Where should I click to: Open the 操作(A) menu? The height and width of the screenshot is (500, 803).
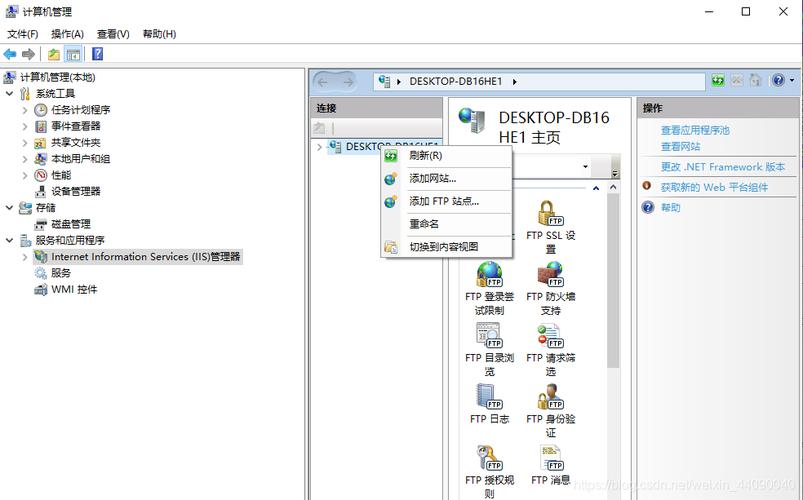click(67, 33)
